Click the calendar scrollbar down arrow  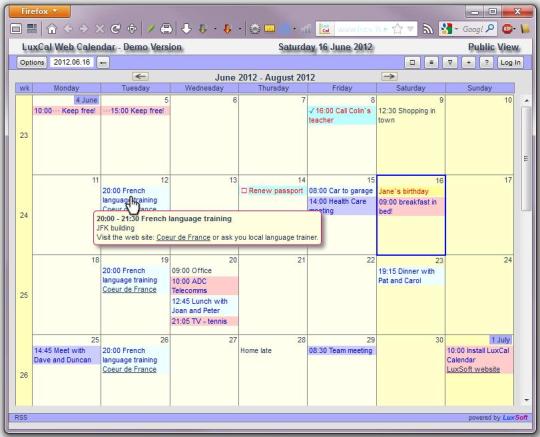click(527, 400)
